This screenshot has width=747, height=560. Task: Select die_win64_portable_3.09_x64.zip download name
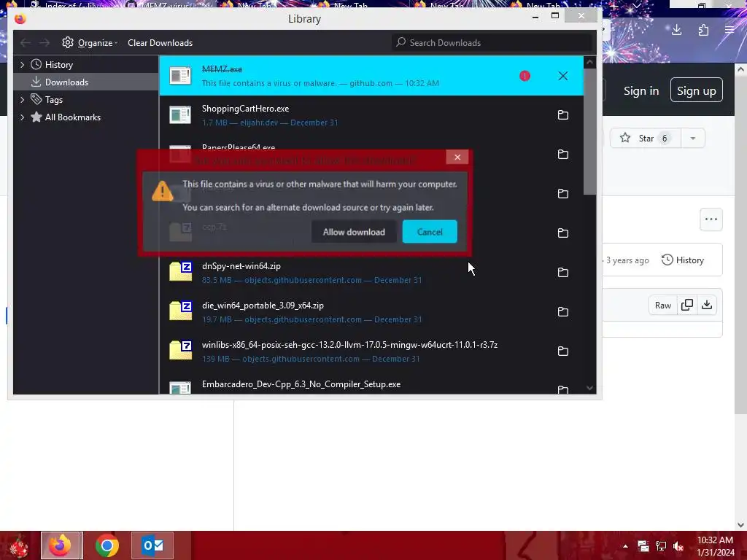263,306
